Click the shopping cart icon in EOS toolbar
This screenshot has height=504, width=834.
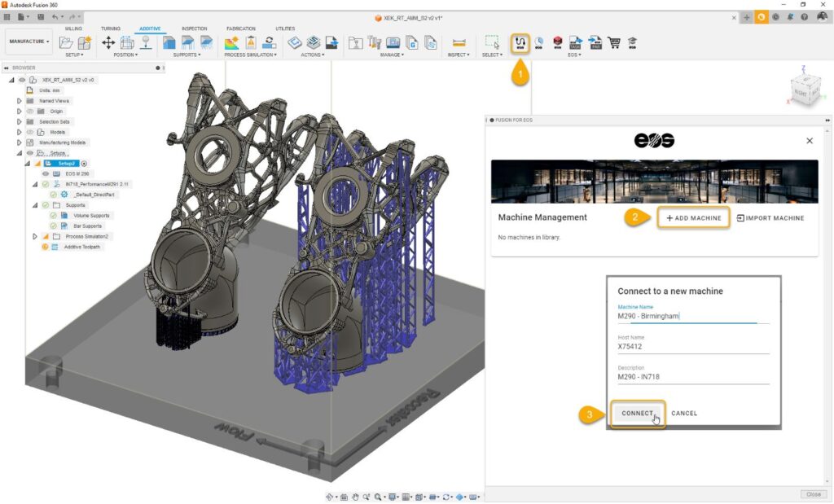[613, 42]
